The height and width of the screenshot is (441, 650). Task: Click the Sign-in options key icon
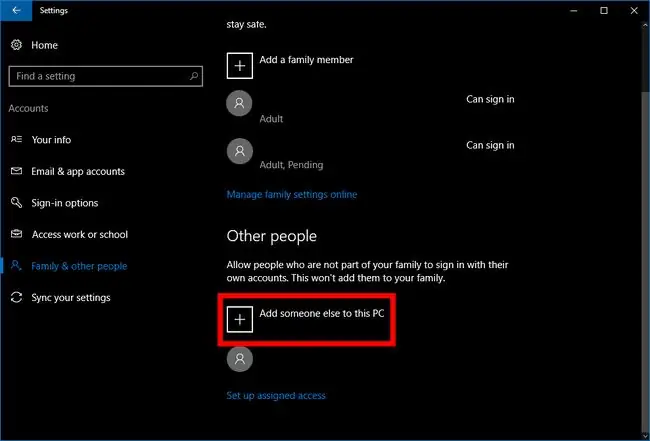[16, 203]
